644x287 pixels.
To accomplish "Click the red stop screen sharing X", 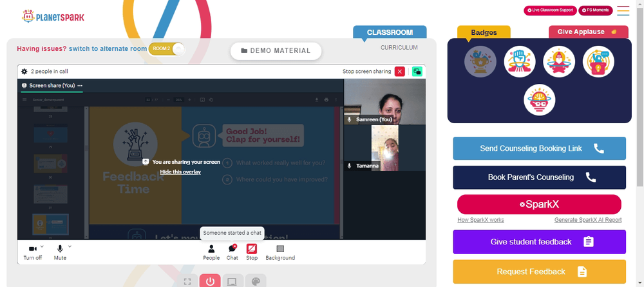I will click(x=400, y=72).
